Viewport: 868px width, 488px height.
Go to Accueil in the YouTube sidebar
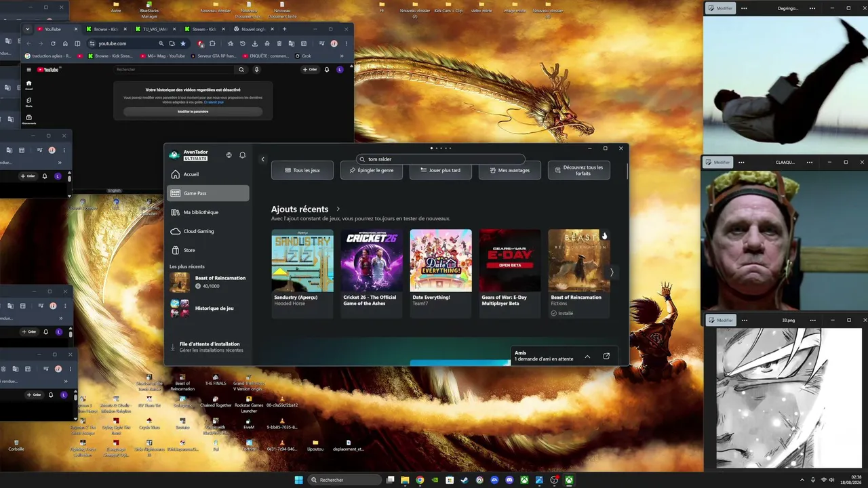28,85
